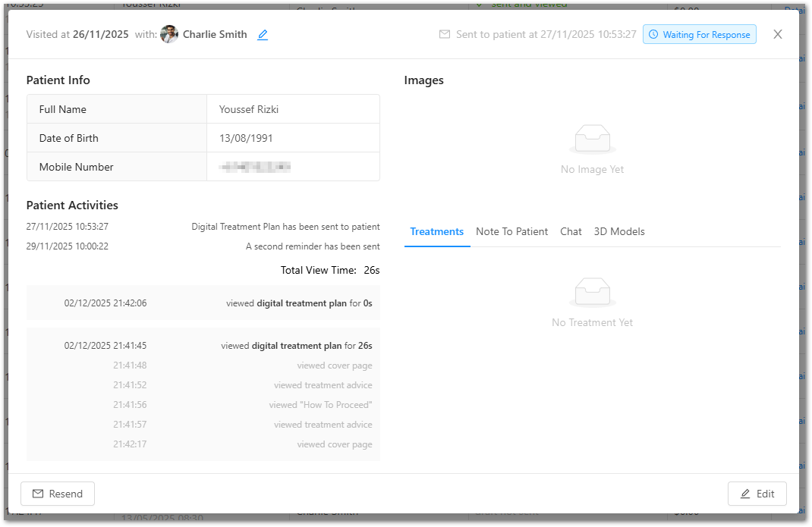Close the patient visit dialog
The height and width of the screenshot is (527, 812).
click(x=777, y=34)
